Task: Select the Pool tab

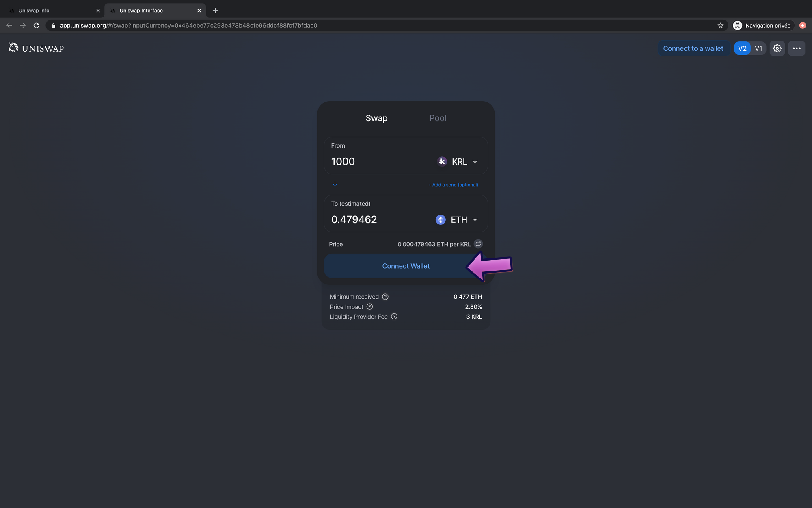Action: point(438,118)
